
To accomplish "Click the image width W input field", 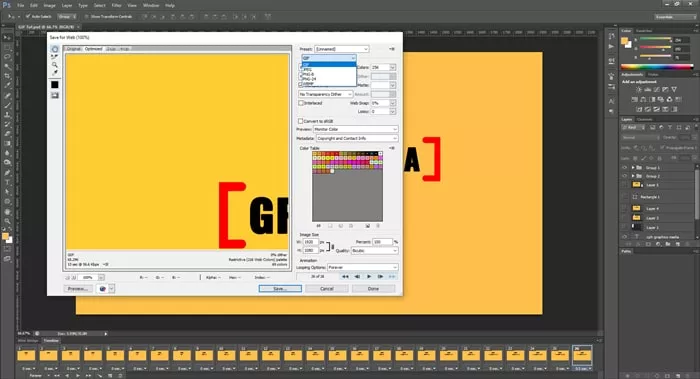I will coord(311,242).
